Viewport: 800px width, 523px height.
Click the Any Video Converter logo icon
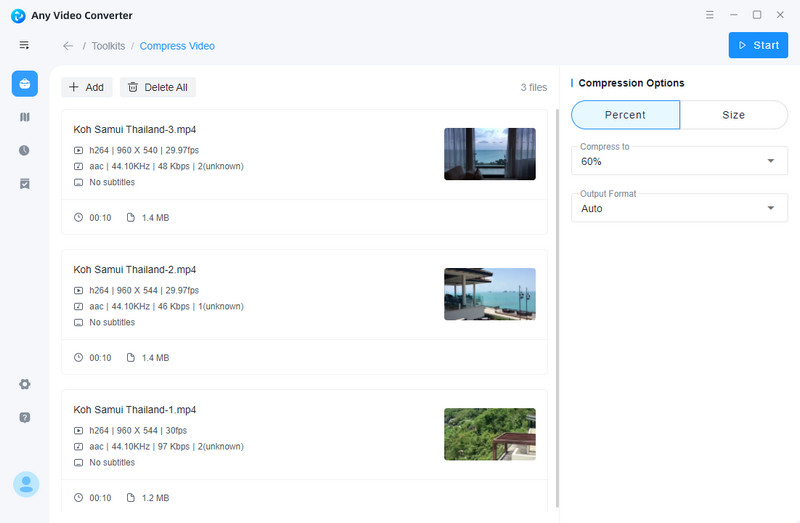point(18,16)
